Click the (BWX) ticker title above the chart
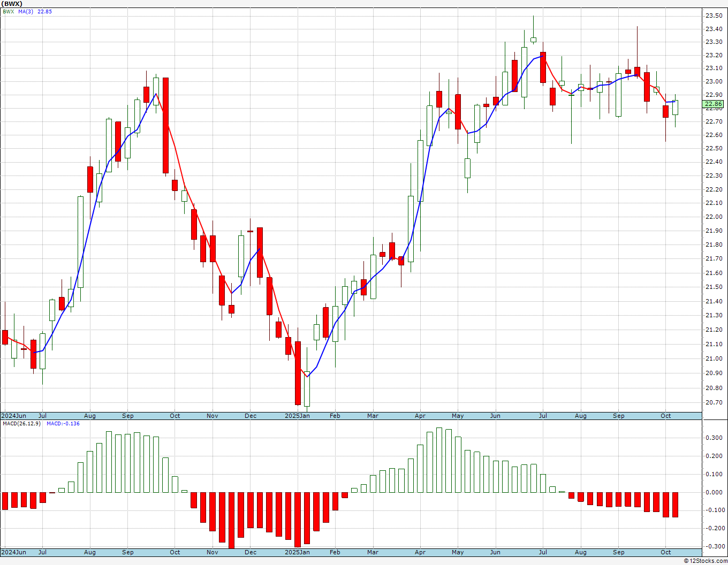The height and width of the screenshot is (565, 728). pyautogui.click(x=12, y=3)
